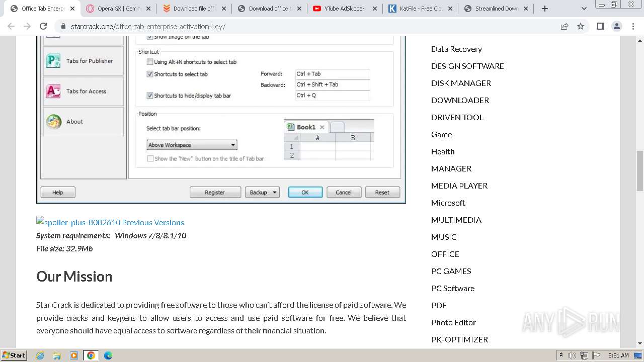644x362 pixels.
Task: Click the Our Mission heading
Action: [x=74, y=277]
